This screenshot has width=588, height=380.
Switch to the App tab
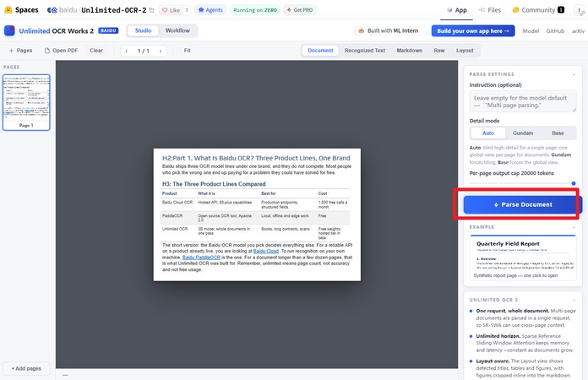pyautogui.click(x=456, y=10)
